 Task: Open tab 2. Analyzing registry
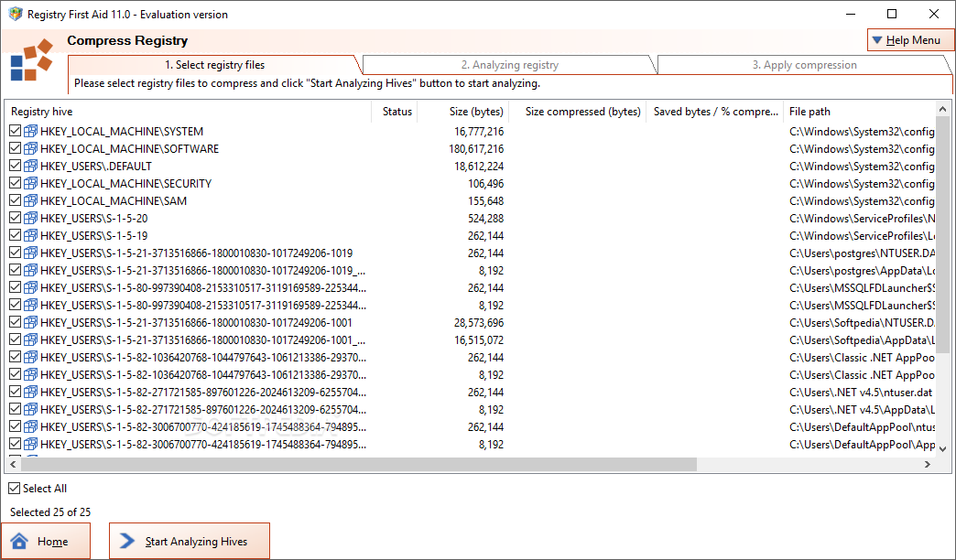tap(510, 65)
